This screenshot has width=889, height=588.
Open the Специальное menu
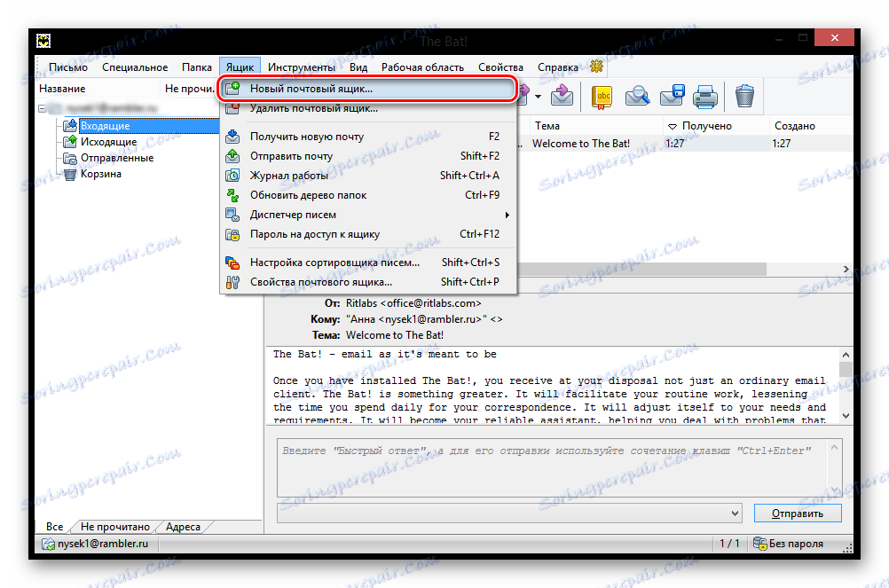135,67
